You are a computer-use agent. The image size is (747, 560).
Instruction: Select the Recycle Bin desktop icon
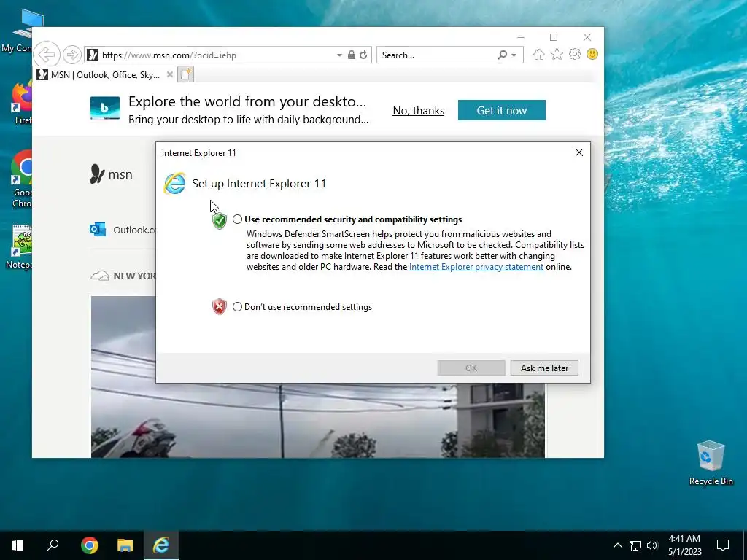coord(711,462)
